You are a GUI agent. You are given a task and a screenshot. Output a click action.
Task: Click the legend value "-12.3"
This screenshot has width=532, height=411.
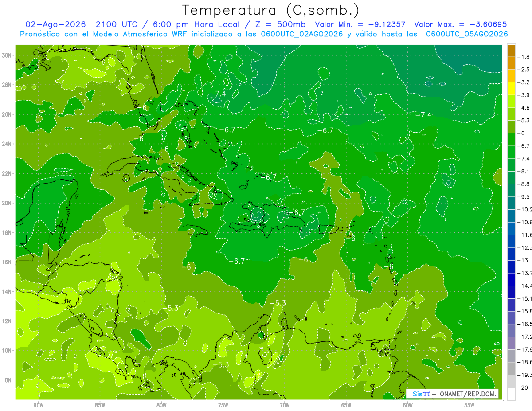pos(525,247)
